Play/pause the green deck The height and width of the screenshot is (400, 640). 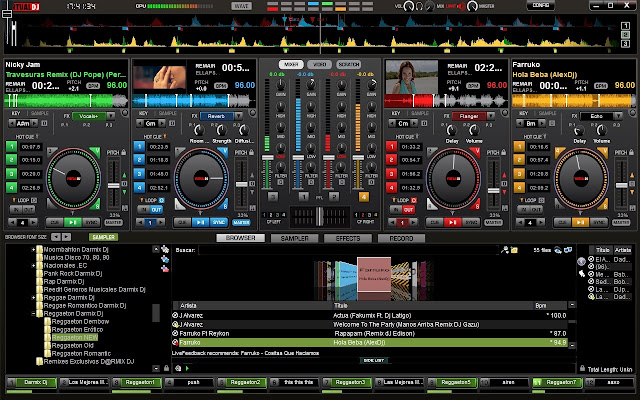tap(72, 222)
